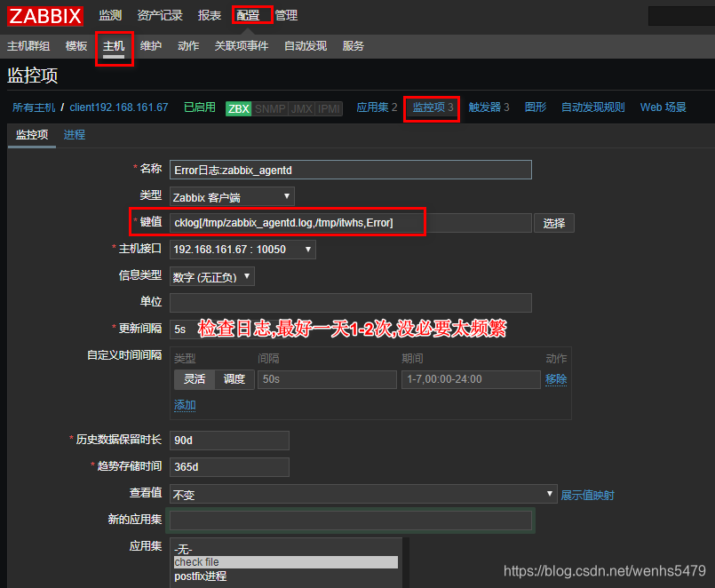Open the 管理 top menu
Image resolution: width=715 pixels, height=588 pixels.
[286, 15]
